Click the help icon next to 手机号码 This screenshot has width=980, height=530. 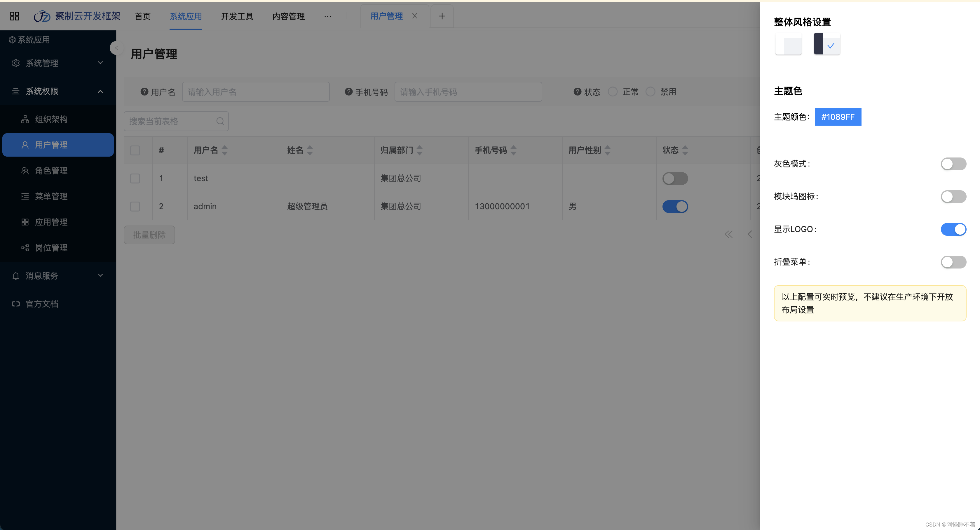coord(348,92)
